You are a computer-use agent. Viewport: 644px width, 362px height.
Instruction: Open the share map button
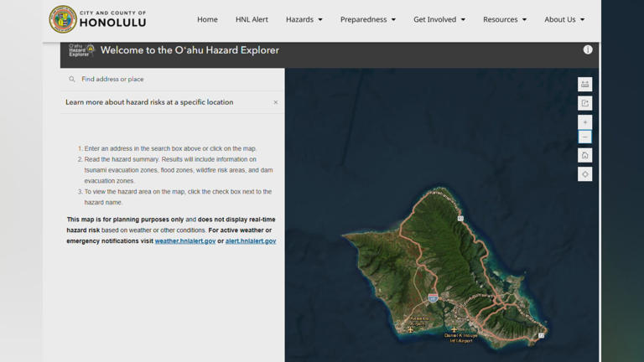coord(584,103)
